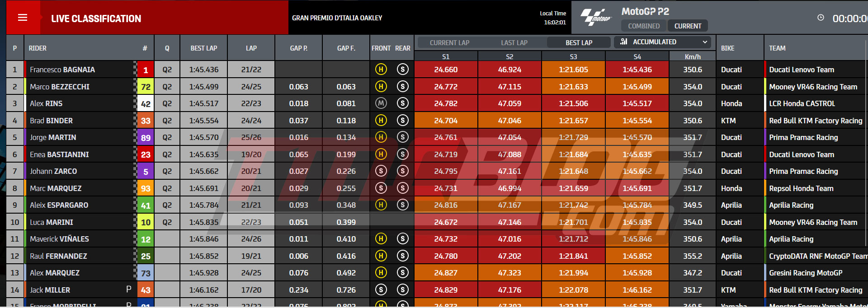
Task: Click LCR Honda CASTROL team name
Action: (x=802, y=103)
